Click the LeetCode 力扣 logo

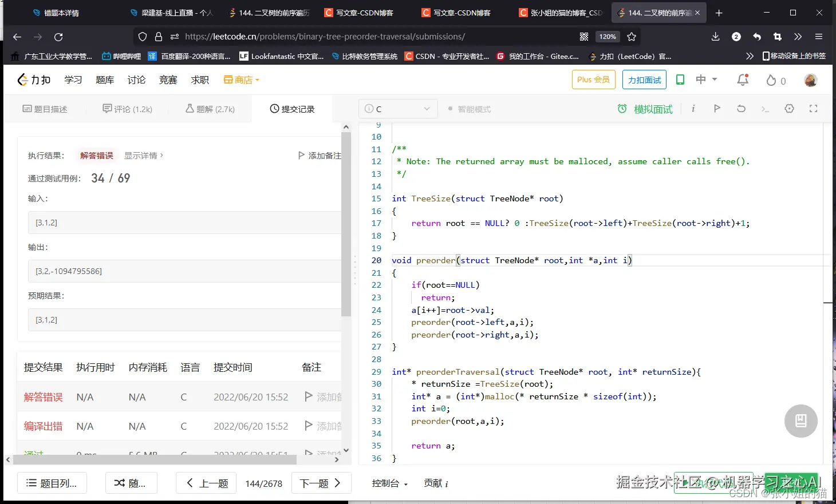(34, 80)
